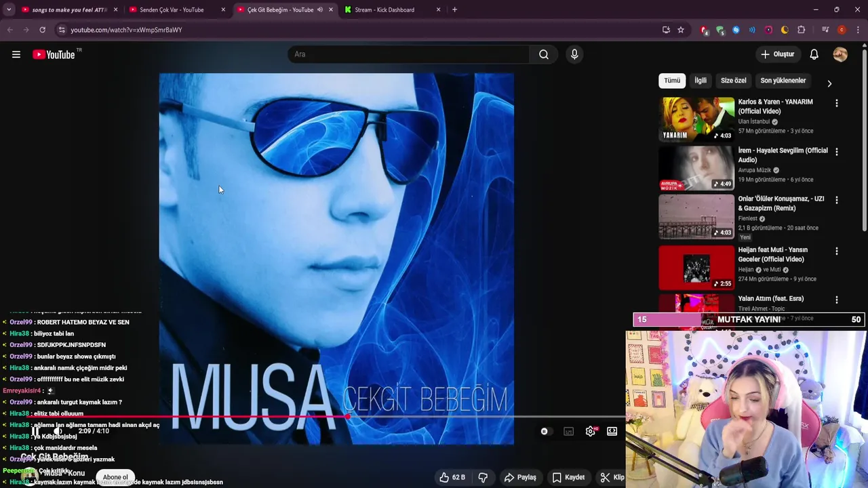Open options for Onlar Ölüler Konuşamaz remix
The width and height of the screenshot is (868, 488).
point(836,200)
